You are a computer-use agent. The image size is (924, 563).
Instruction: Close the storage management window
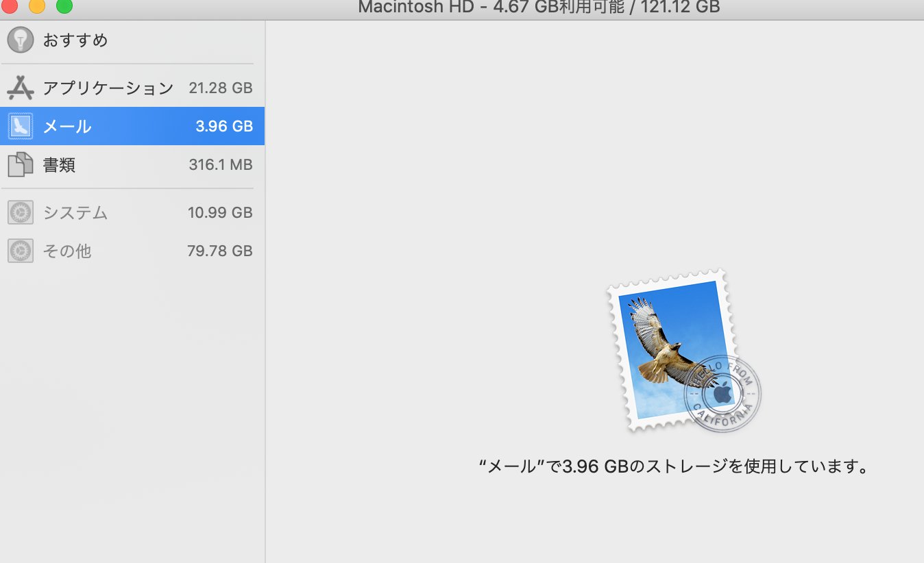click(x=9, y=5)
